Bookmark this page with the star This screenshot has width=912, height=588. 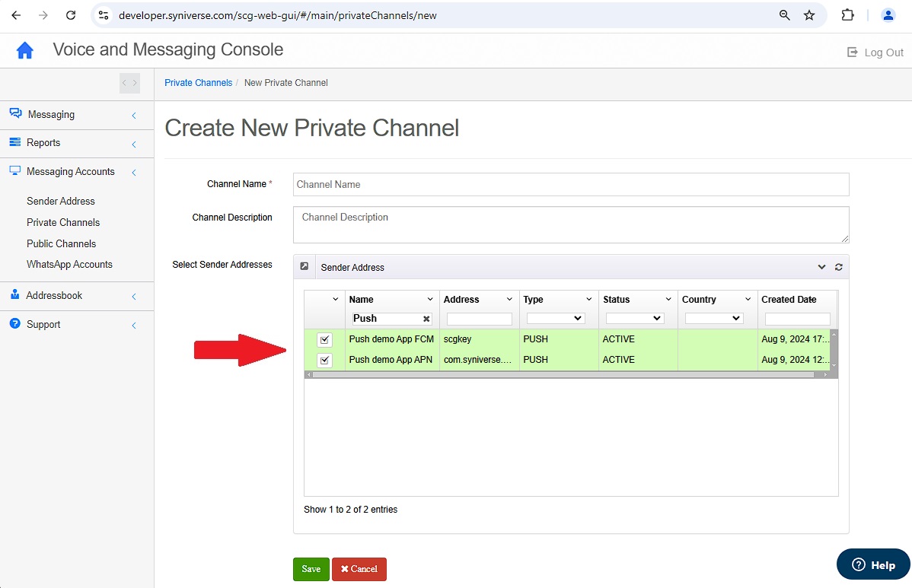tap(809, 15)
